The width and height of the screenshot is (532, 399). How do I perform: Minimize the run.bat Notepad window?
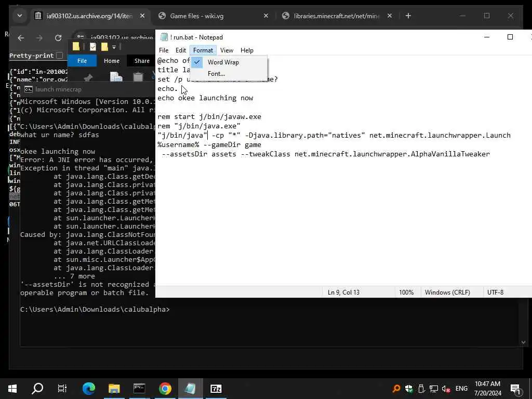coord(487,37)
